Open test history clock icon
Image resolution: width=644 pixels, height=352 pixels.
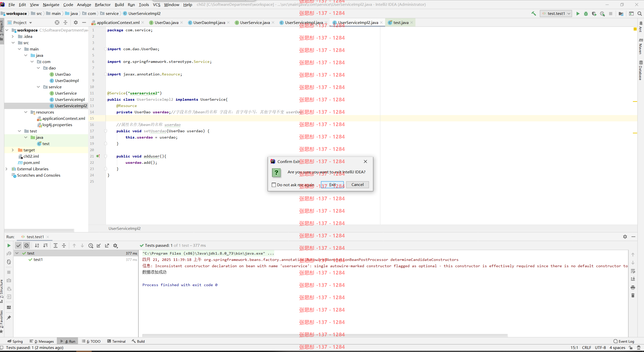[x=91, y=246]
